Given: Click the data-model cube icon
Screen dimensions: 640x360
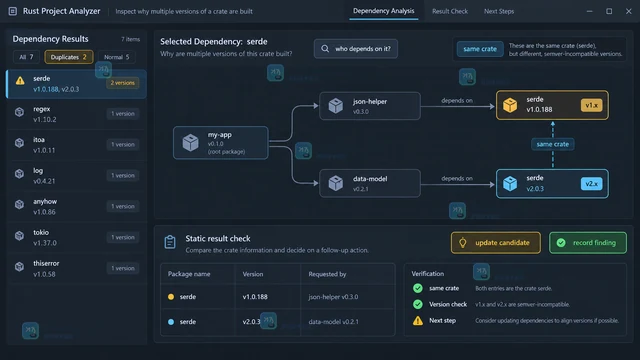Looking at the screenshot, I should 336,183.
